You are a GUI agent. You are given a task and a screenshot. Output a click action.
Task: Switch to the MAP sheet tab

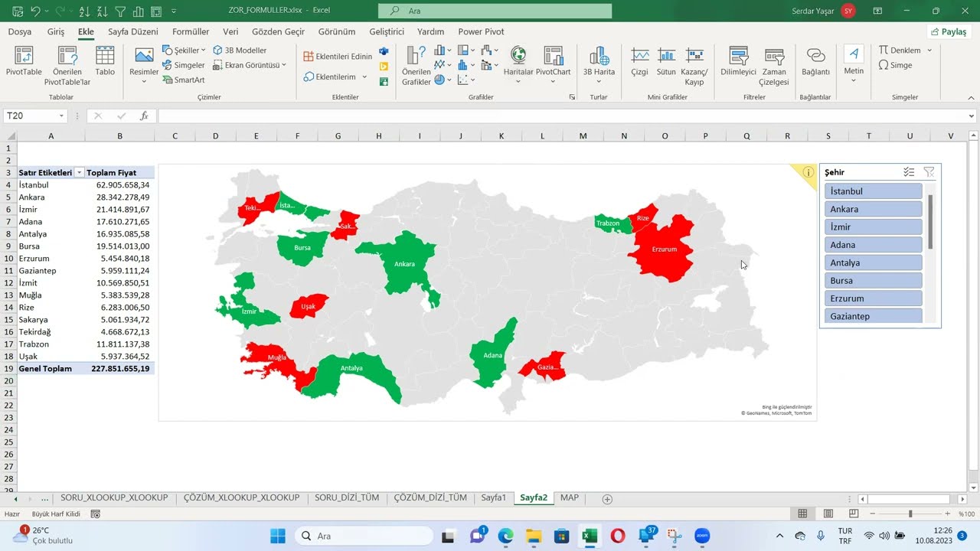tap(569, 498)
